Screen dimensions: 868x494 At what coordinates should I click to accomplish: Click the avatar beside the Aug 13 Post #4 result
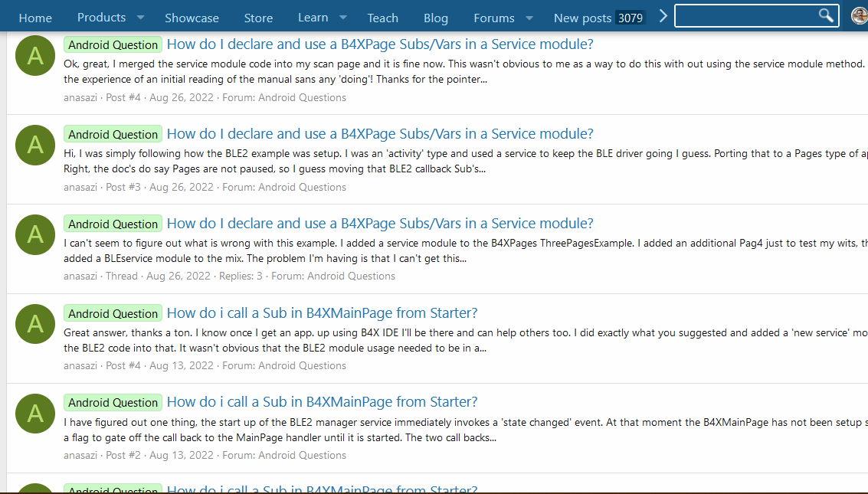[35, 324]
